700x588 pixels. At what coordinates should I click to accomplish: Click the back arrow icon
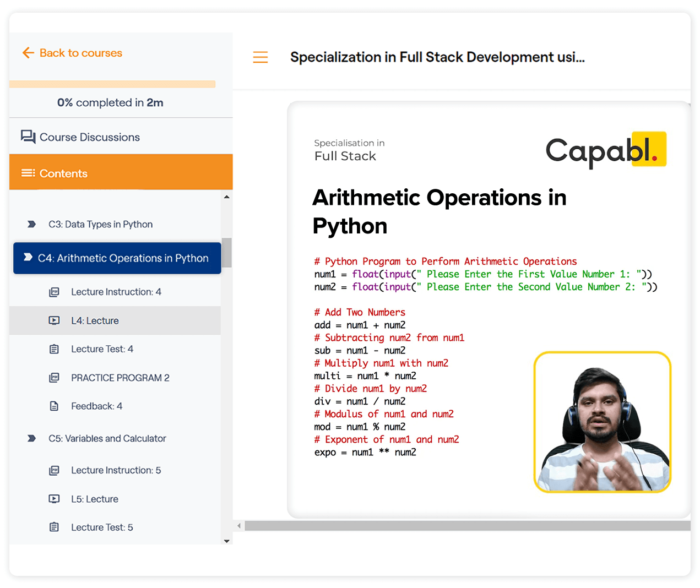tap(28, 53)
